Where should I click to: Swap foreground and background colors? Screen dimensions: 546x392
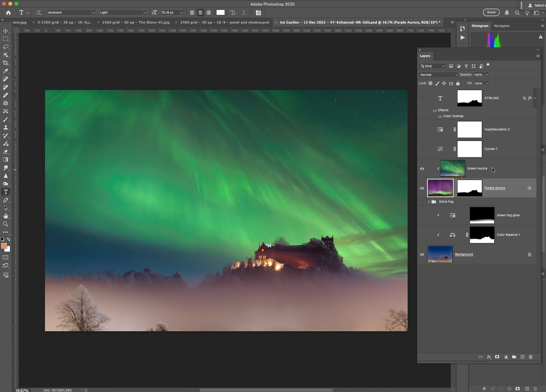[9, 240]
